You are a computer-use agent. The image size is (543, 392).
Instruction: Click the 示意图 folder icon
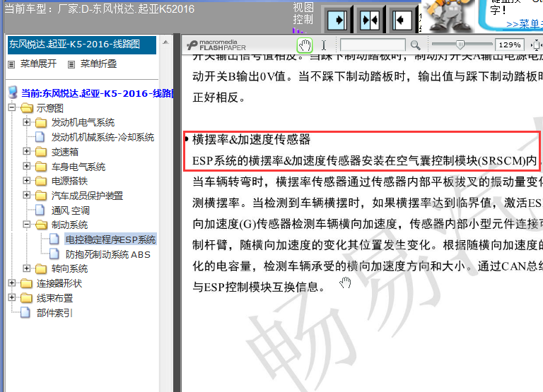27,108
